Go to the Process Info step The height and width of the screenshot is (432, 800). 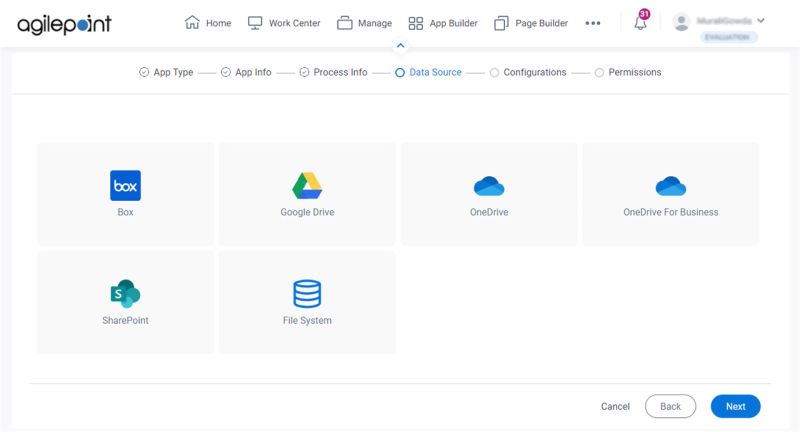click(340, 72)
